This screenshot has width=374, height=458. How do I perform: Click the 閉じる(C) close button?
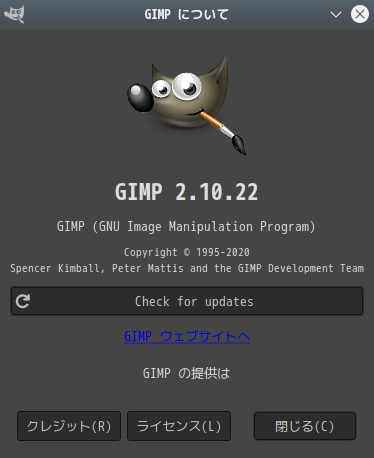(x=305, y=426)
